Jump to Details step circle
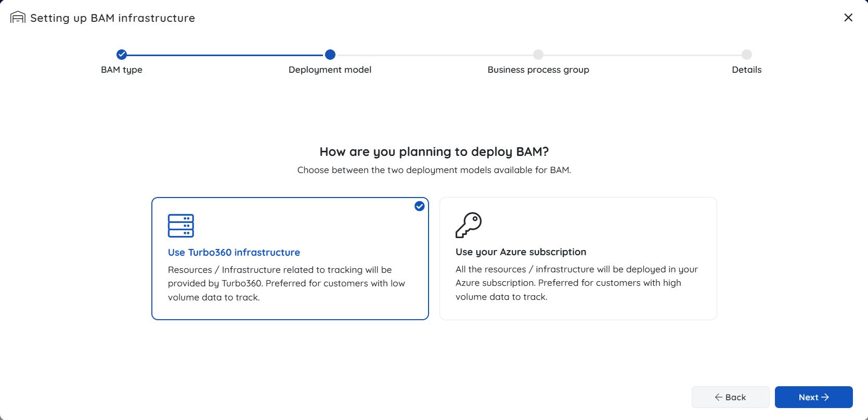This screenshot has width=868, height=420. [747, 55]
